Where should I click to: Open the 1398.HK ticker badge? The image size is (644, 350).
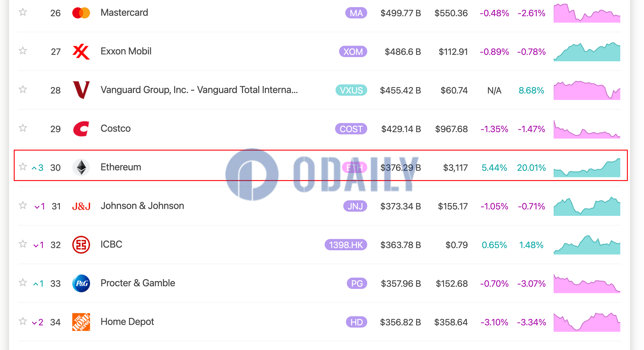click(x=346, y=245)
